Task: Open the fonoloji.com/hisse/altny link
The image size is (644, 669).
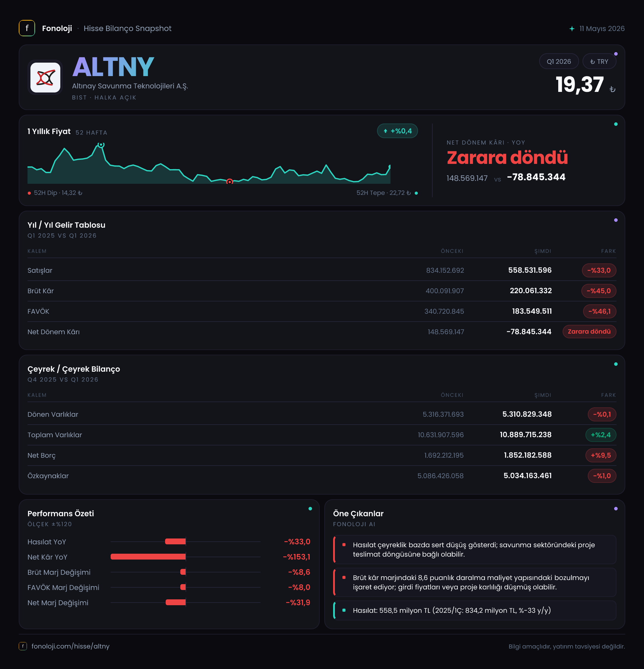Action: (x=70, y=646)
